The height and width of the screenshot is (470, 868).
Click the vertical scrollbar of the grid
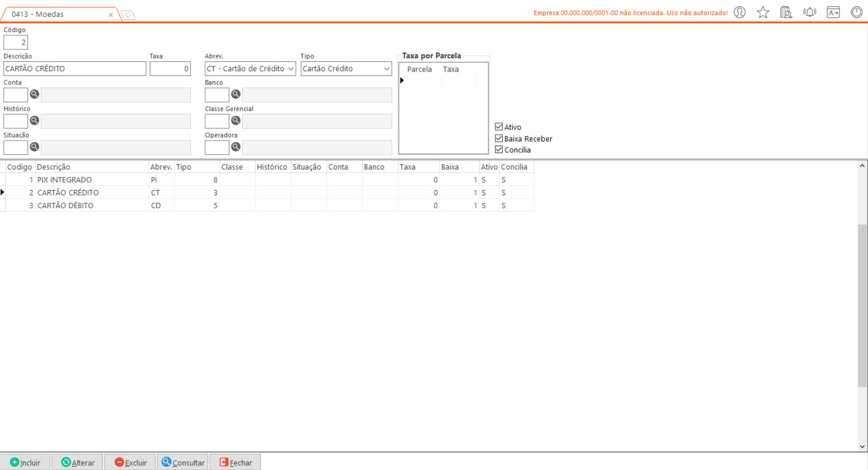click(862, 305)
